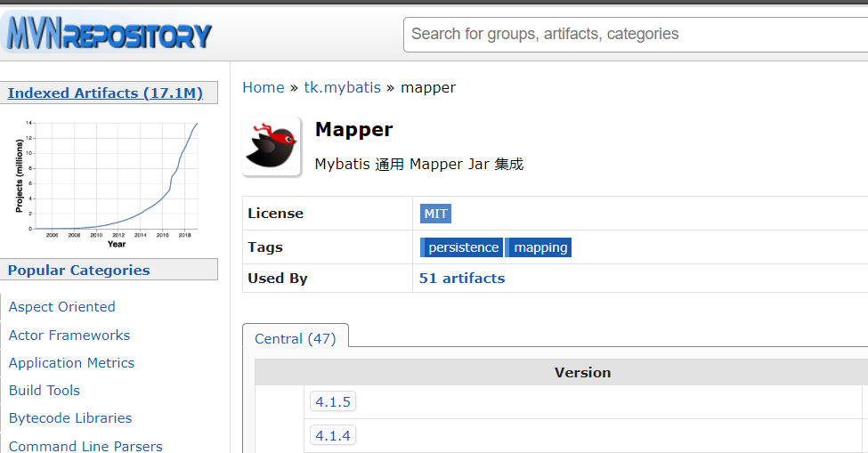Go to Home breadcrumb

(x=263, y=87)
